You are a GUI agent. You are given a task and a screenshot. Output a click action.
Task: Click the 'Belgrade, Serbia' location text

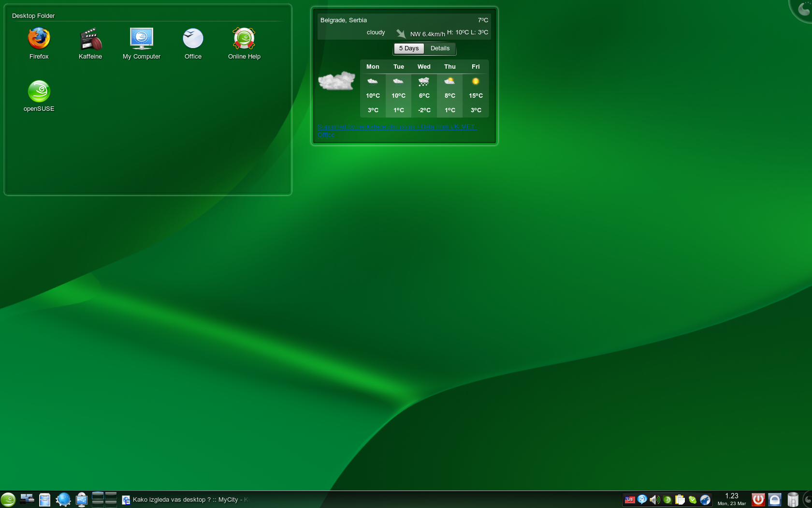pyautogui.click(x=344, y=20)
